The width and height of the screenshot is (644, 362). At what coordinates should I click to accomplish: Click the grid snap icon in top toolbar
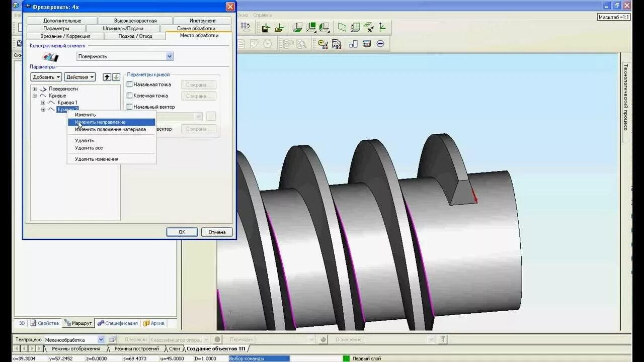[246, 27]
